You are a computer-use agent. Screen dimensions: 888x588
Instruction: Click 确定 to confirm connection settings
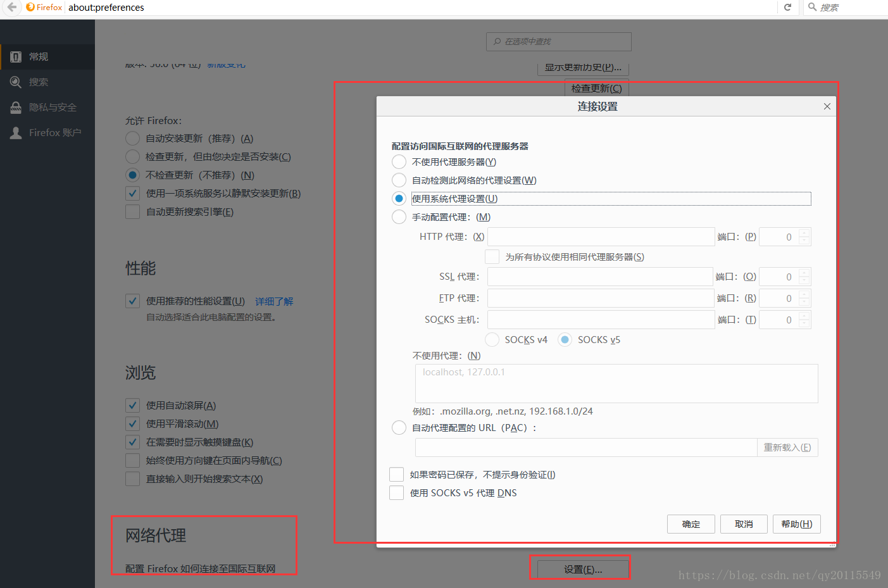point(691,524)
